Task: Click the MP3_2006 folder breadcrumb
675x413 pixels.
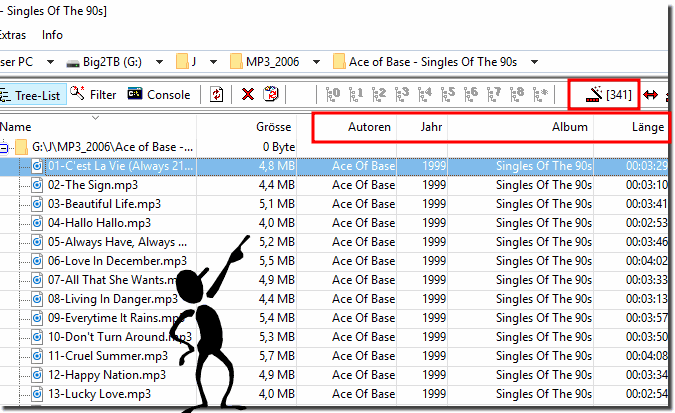Action: [264, 62]
